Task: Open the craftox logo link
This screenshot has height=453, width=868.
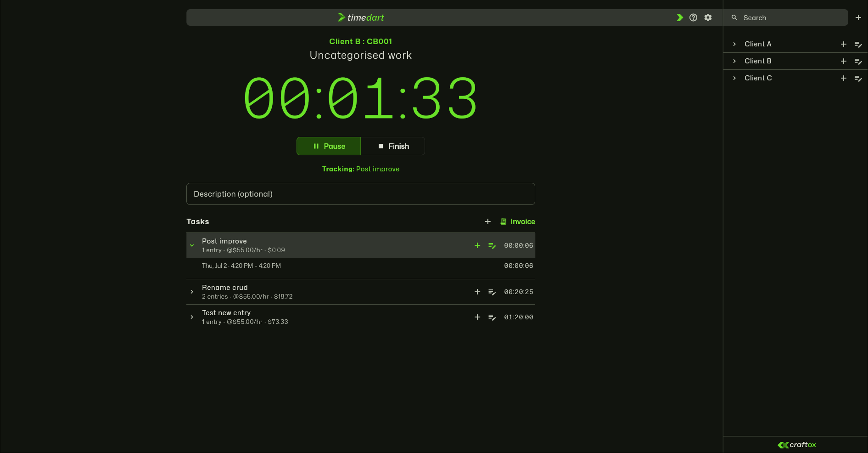Action: click(x=796, y=445)
